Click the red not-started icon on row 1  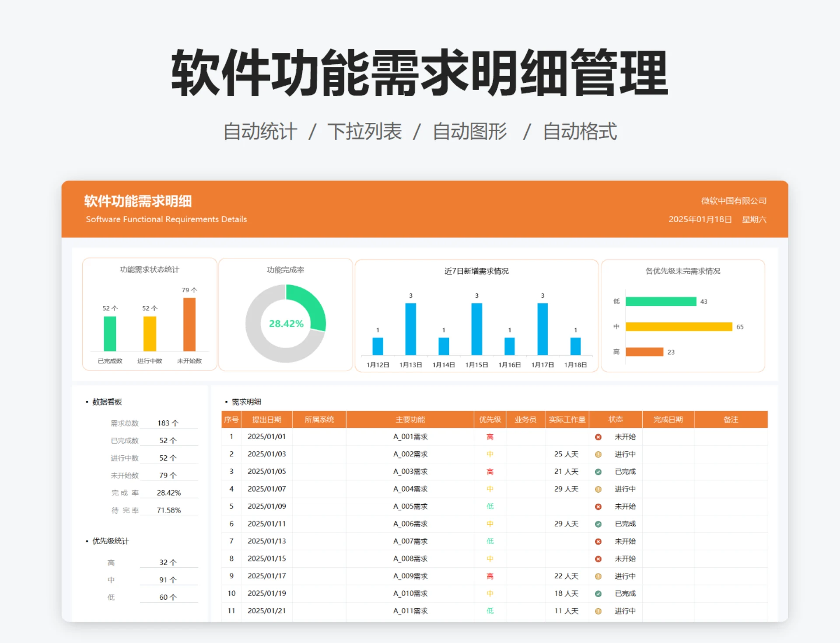click(598, 437)
